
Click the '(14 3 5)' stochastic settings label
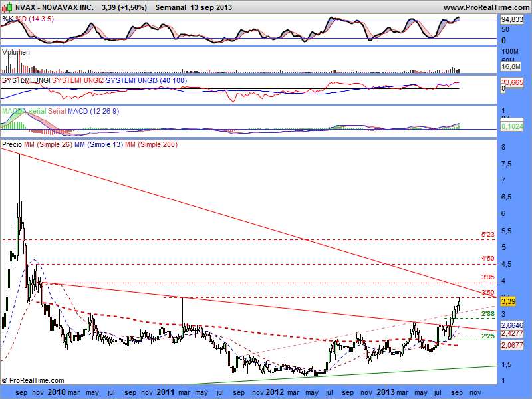click(41, 19)
